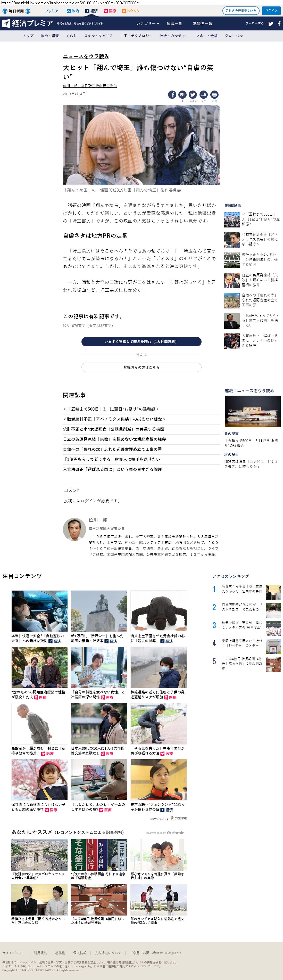Expand the カテゴリー dropdown menu
The image size is (283, 980).
point(148,23)
